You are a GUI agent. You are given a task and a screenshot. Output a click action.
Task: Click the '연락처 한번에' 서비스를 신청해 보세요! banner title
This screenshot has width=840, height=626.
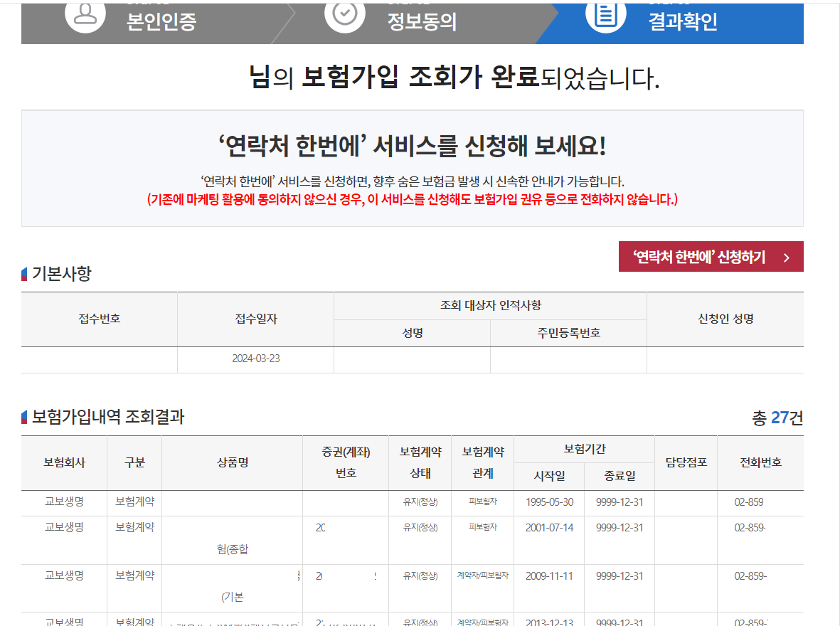[x=413, y=146]
